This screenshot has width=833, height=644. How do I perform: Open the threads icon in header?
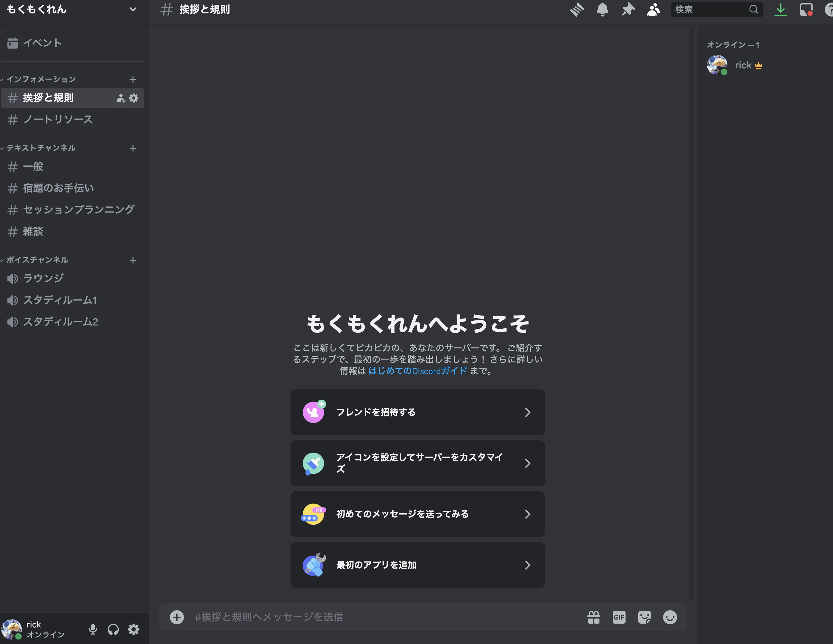(x=577, y=10)
